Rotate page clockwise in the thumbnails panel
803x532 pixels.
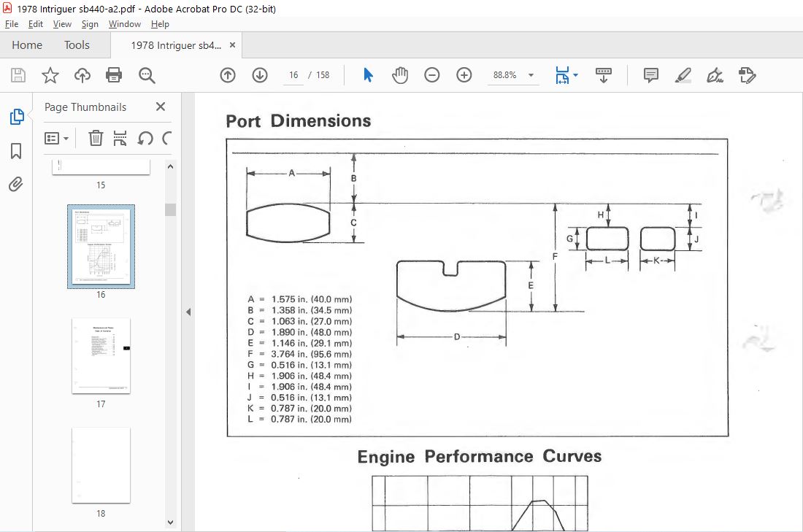166,138
